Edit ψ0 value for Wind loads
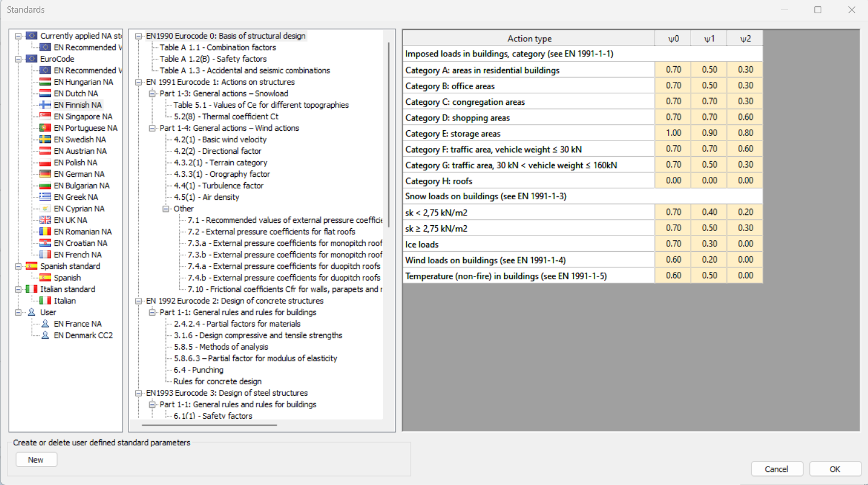The image size is (868, 485). (673, 260)
